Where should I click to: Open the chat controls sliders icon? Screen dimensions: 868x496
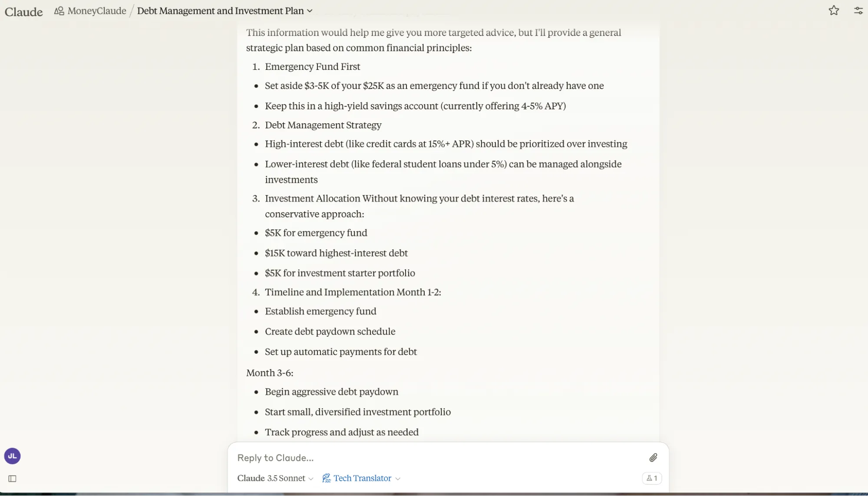pos(858,11)
